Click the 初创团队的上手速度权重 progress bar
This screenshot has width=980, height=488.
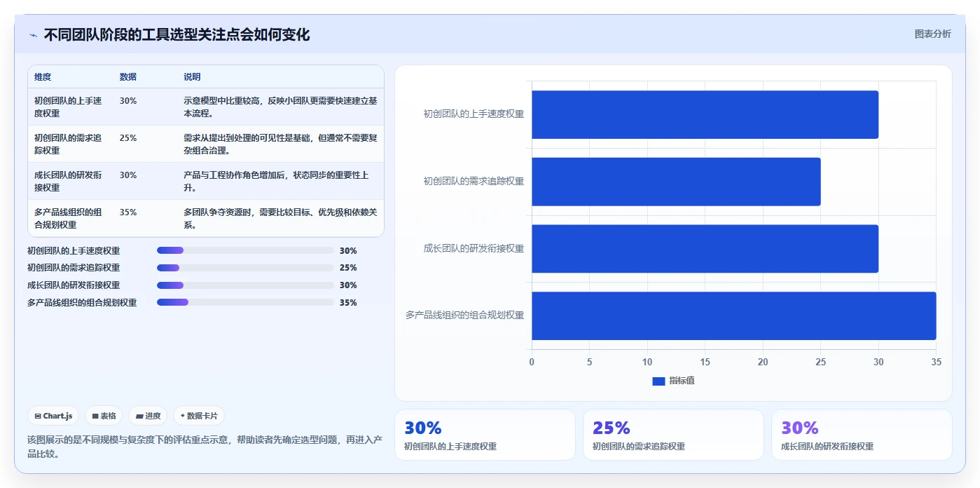click(245, 250)
